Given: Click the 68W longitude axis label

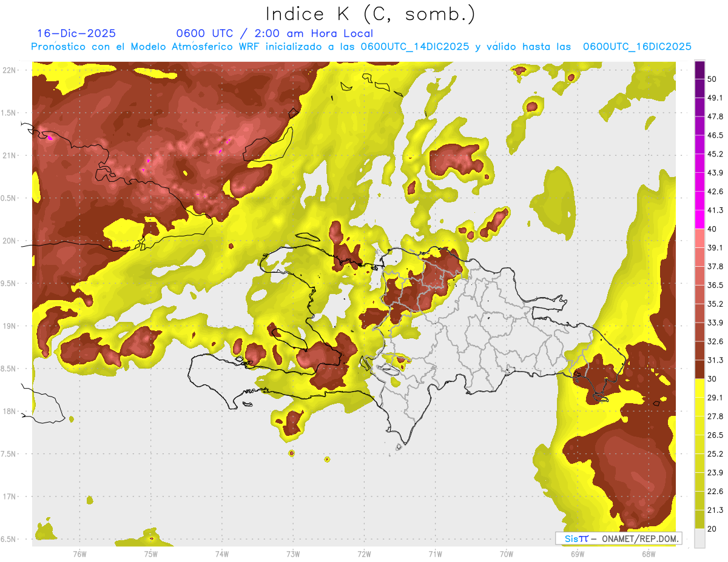Looking at the screenshot, I should point(648,554).
